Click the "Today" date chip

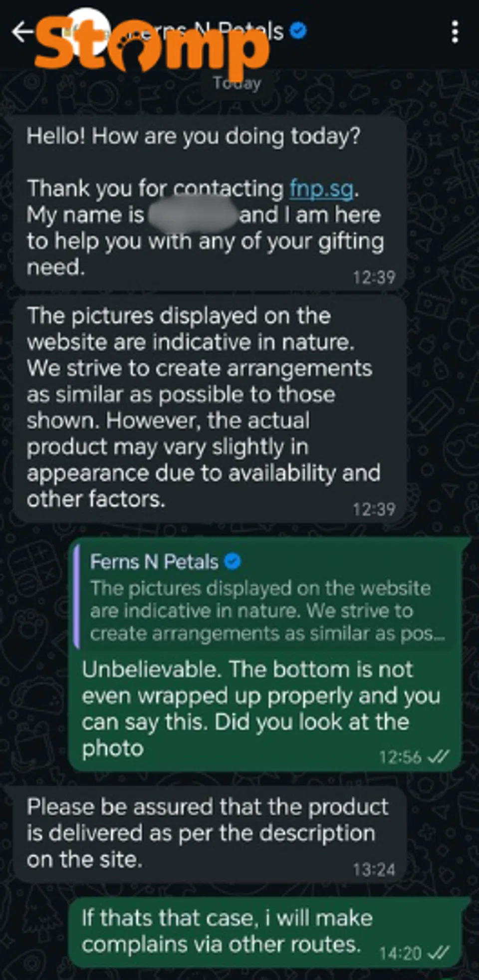coord(237,83)
